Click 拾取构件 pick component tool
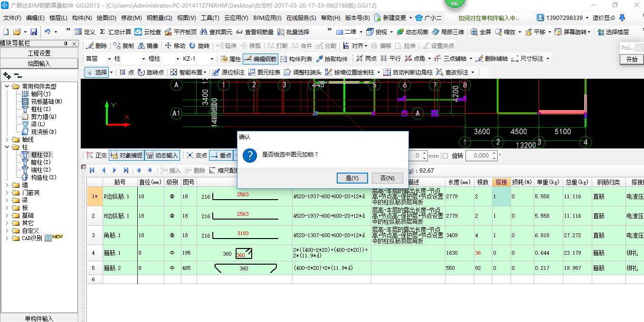Screen dimensions: 644x322 click(331, 59)
